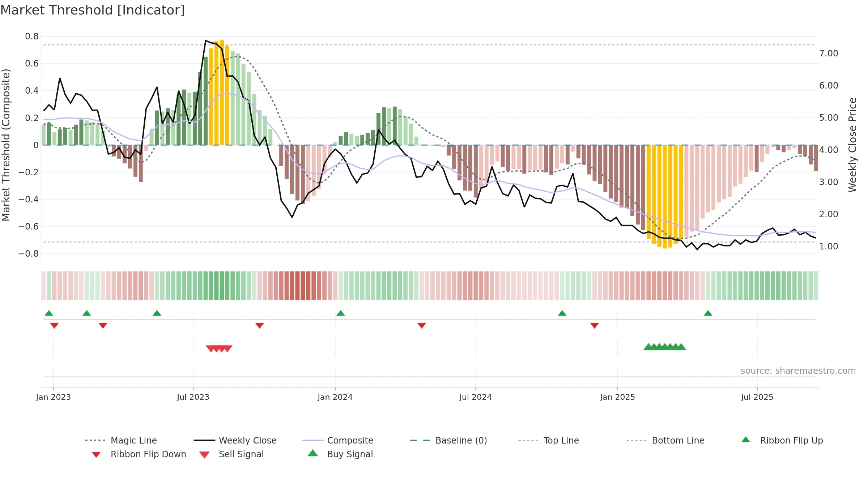The image size is (868, 488).
Task: Click the Jul 2023 x-axis label
Action: 193,397
